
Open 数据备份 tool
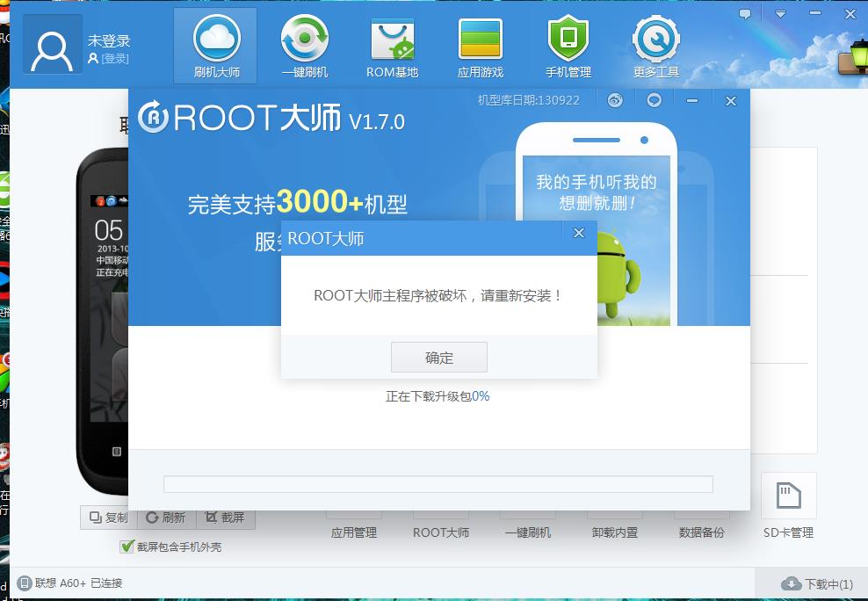point(701,532)
